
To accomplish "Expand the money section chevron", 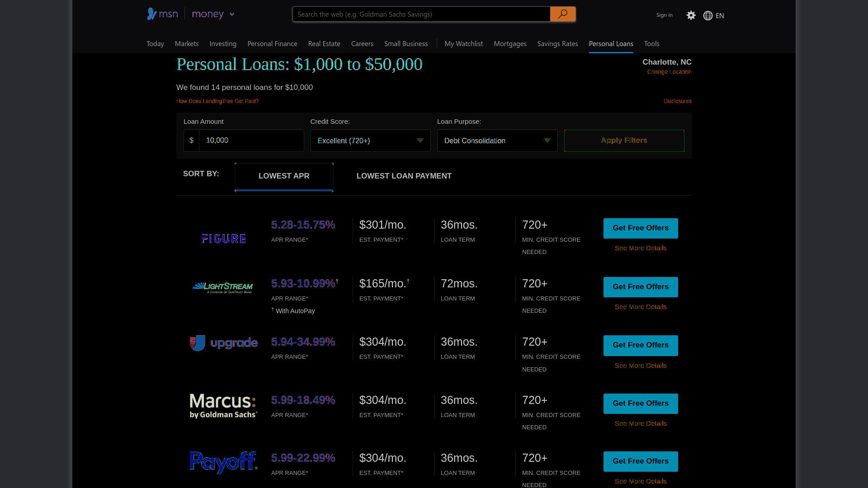I will [232, 14].
